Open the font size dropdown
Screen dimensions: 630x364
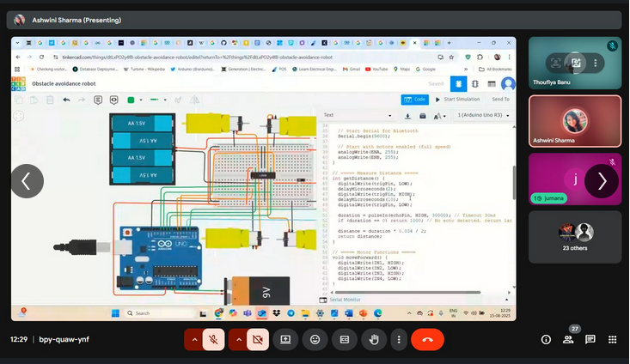click(x=439, y=116)
